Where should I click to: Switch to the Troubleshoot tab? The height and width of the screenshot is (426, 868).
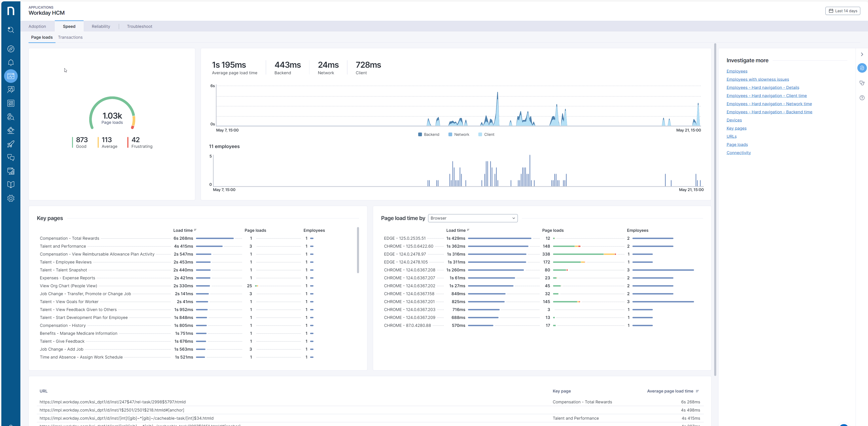point(140,26)
